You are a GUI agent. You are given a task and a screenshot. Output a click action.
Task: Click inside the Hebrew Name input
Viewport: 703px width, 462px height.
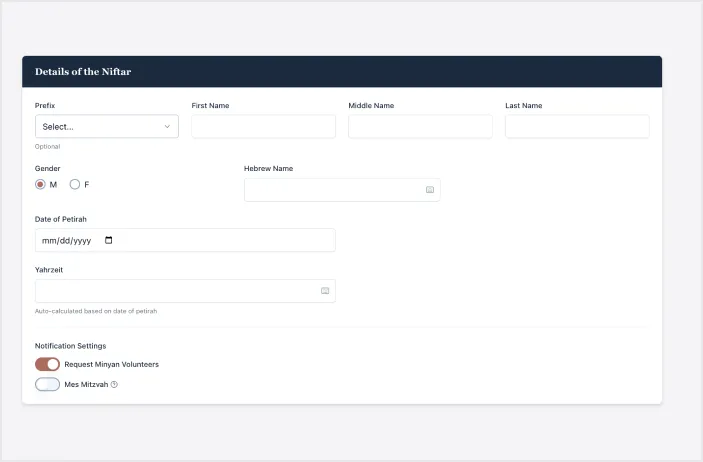tap(330, 190)
